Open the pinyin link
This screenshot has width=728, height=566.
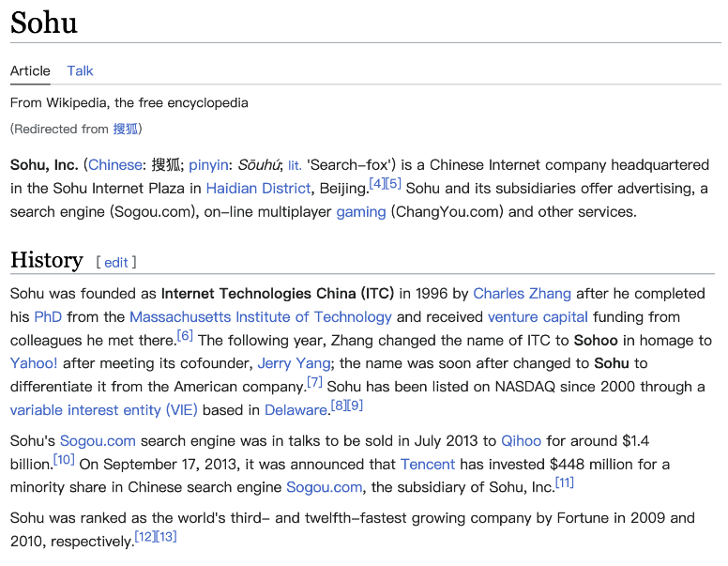[208, 164]
